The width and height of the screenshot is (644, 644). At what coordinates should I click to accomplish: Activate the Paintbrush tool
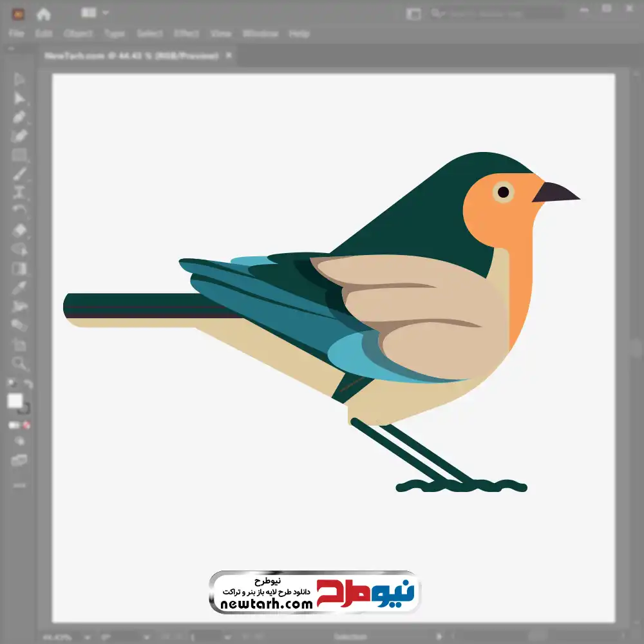click(19, 174)
